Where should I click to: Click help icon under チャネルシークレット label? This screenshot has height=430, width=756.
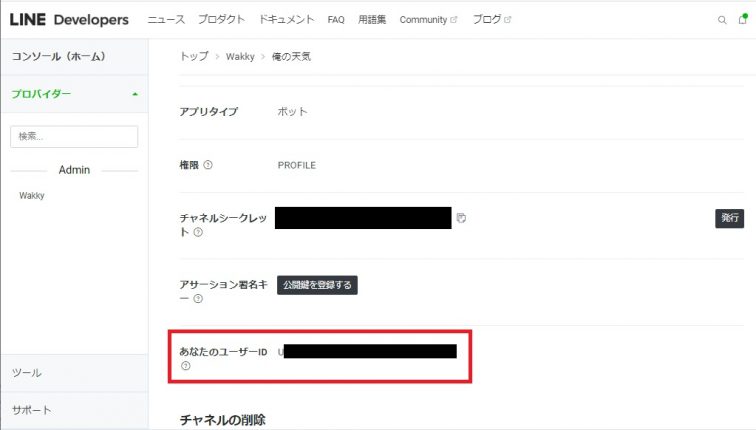(198, 232)
